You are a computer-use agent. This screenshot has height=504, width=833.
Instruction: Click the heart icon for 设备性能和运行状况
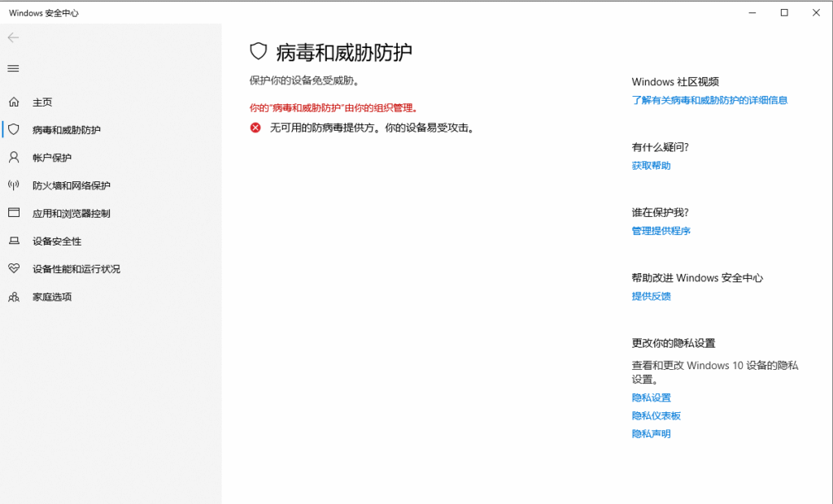(x=14, y=269)
